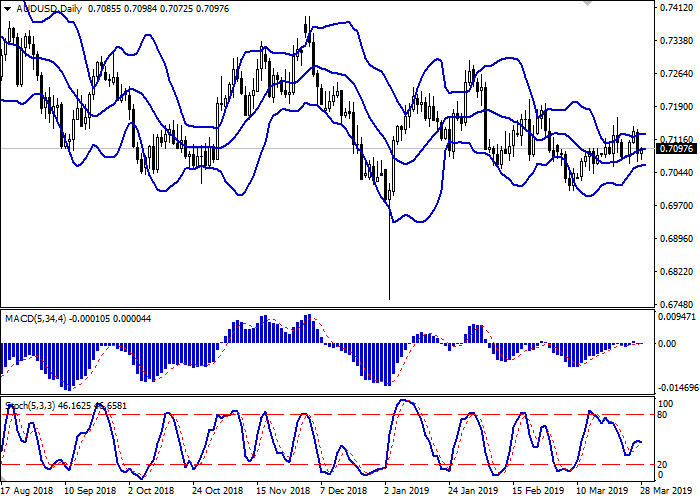The width and height of the screenshot is (700, 500).
Task: Click the Stochastic 20 scale label
Action: point(659,464)
